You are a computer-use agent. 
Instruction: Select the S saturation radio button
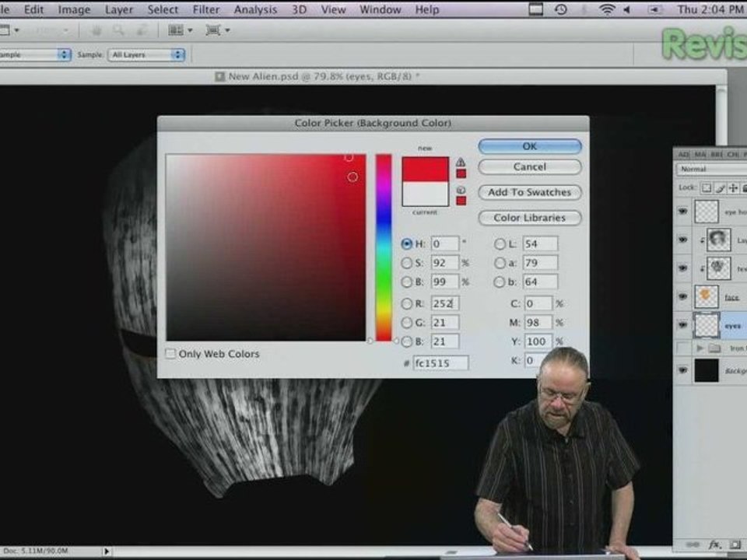click(x=406, y=263)
